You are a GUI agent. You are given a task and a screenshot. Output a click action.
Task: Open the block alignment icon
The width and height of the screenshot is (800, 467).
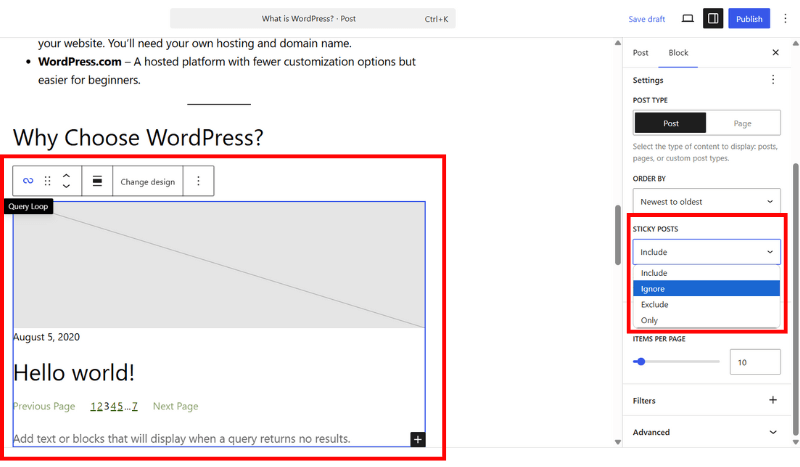click(97, 181)
